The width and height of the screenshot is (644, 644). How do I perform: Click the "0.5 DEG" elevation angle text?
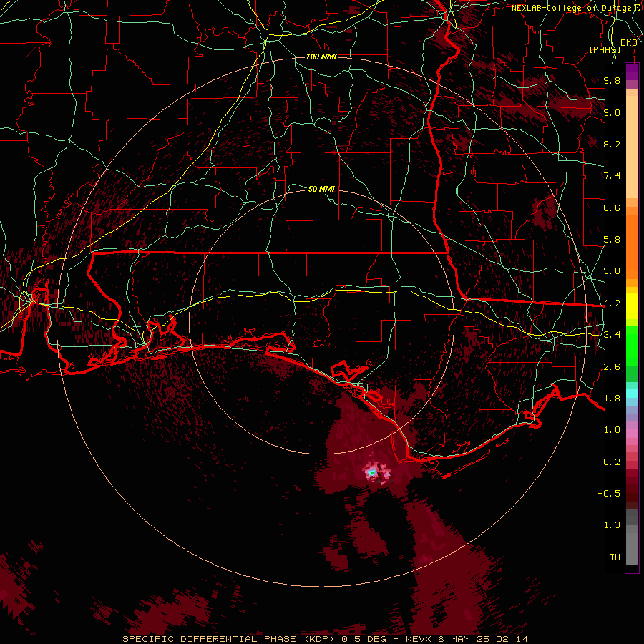363,639
